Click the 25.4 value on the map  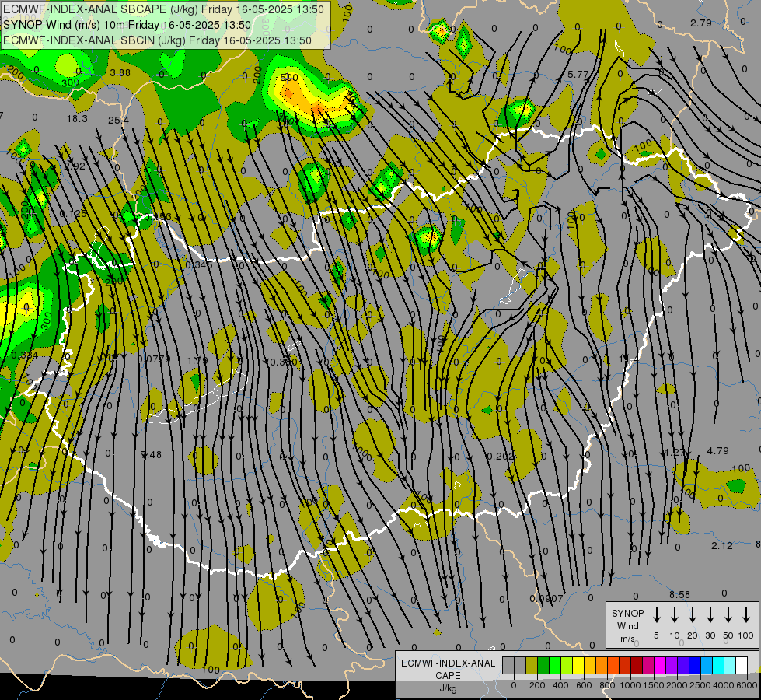tap(118, 120)
